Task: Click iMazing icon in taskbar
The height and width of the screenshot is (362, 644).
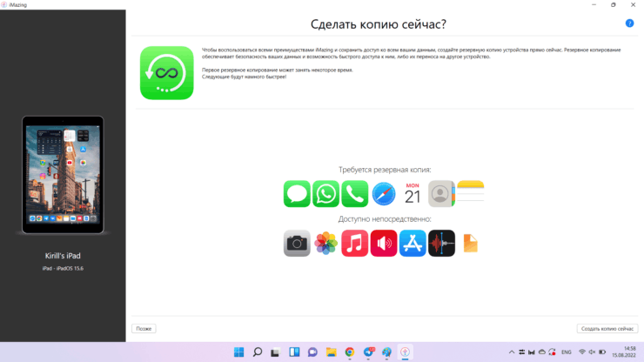Action: pyautogui.click(x=405, y=352)
